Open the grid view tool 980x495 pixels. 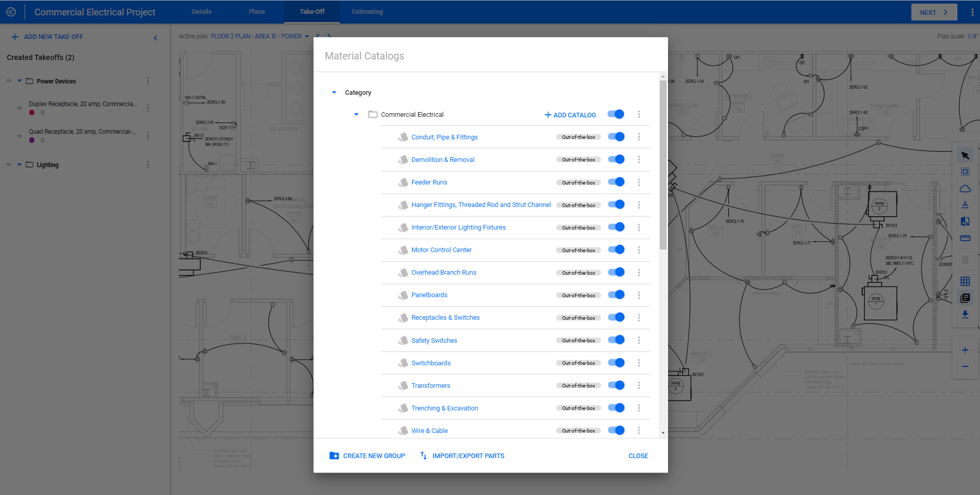[965, 281]
